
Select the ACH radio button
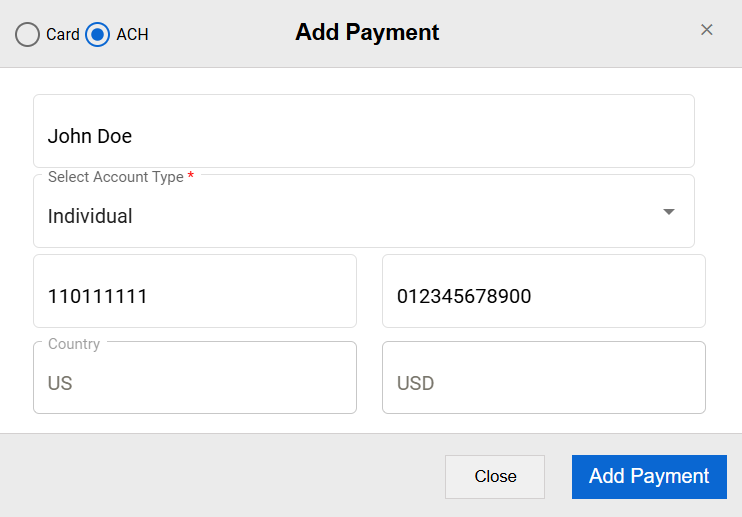point(97,34)
